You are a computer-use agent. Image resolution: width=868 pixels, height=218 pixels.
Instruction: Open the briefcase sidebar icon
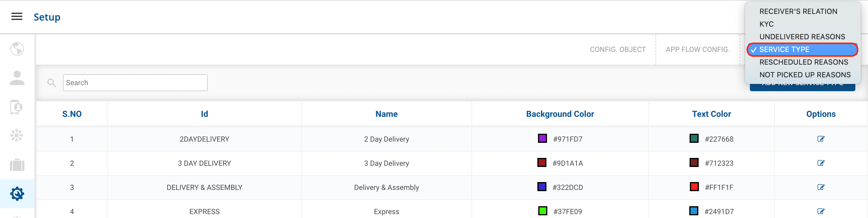pyautogui.click(x=17, y=165)
